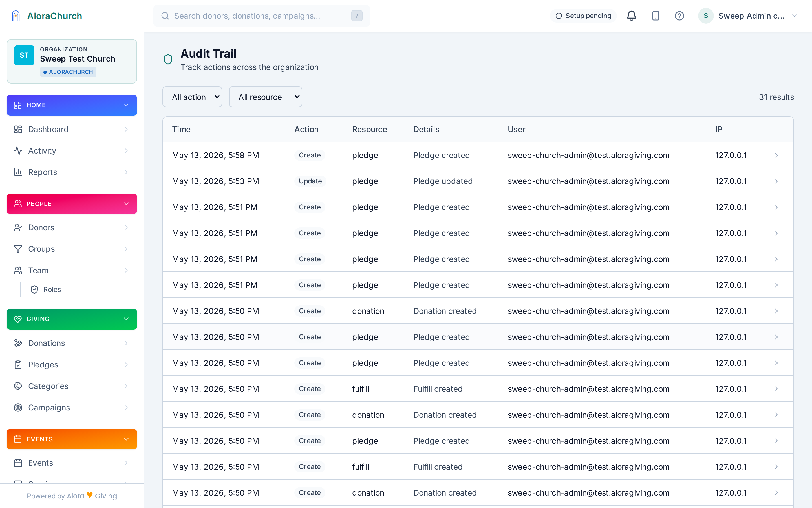The height and width of the screenshot is (508, 812).
Task: Click the IP 127.0.0.1 in 5:58 PM row
Action: point(731,155)
